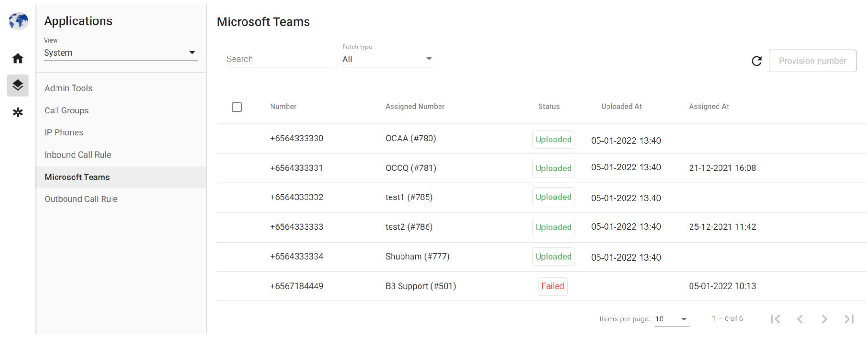
Task: Click the globe logo icon
Action: pyautogui.click(x=18, y=21)
